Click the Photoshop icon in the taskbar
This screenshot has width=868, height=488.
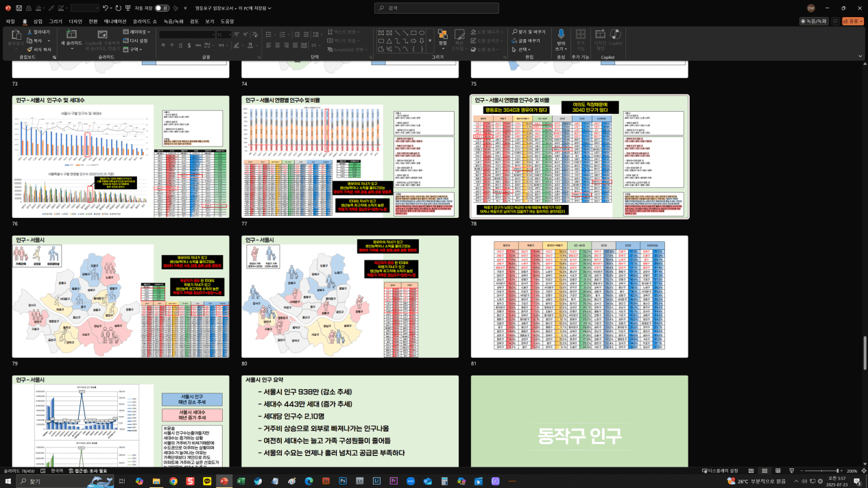click(343, 481)
